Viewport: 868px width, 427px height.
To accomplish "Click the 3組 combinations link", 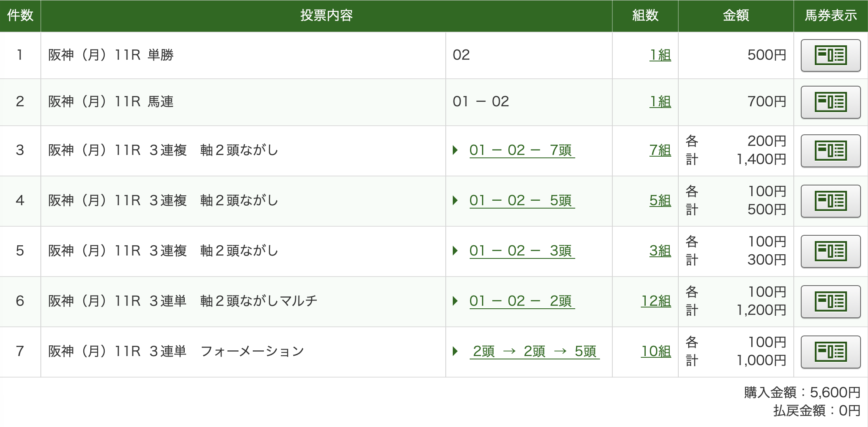I will click(x=660, y=251).
